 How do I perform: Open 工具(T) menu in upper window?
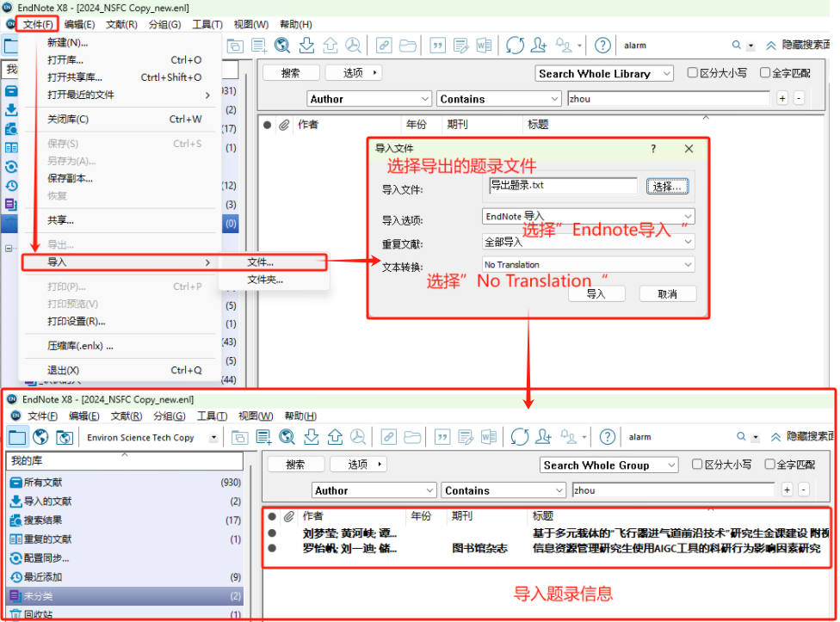(207, 25)
